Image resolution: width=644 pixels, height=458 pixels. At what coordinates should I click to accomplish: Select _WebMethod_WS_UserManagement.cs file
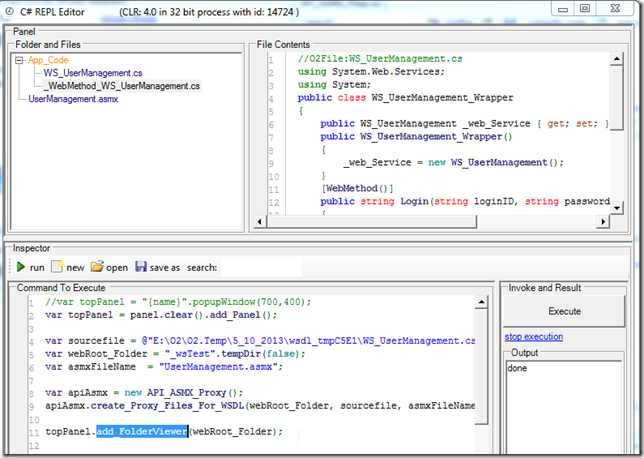pos(122,86)
